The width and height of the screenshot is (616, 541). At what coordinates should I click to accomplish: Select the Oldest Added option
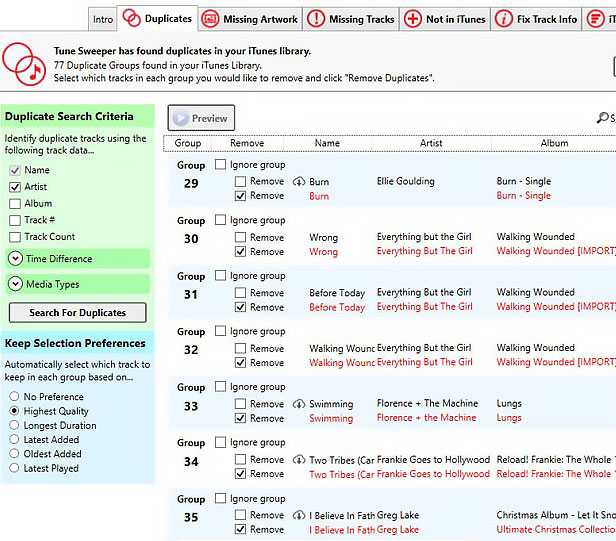click(14, 453)
